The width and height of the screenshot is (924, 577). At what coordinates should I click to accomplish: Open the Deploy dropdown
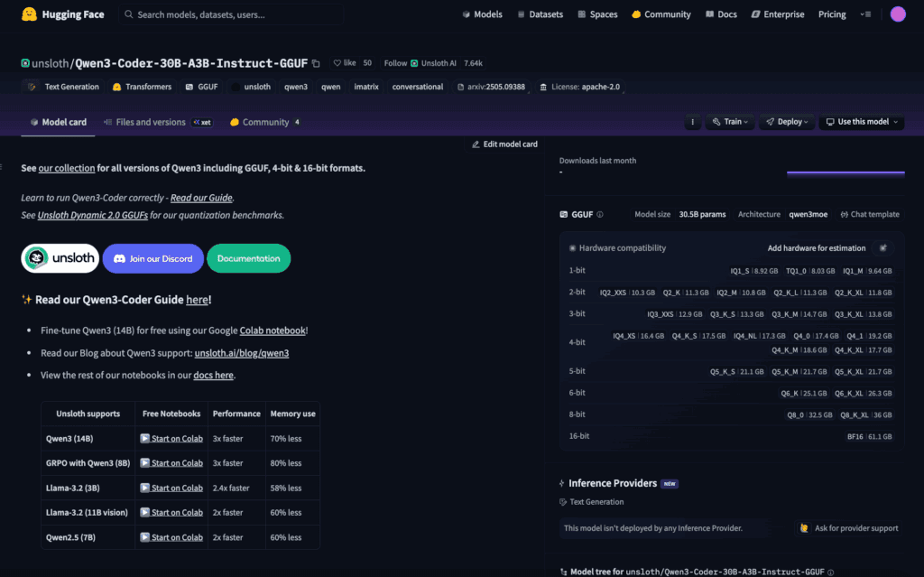point(787,122)
